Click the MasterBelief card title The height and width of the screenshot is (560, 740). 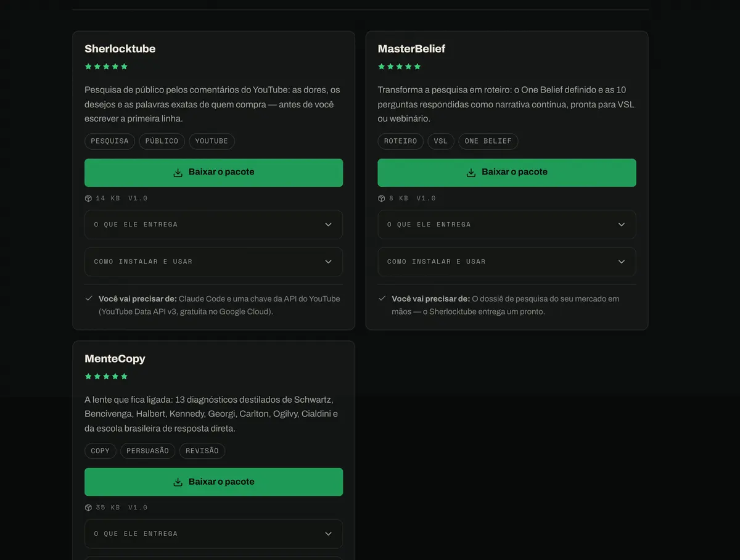click(411, 49)
